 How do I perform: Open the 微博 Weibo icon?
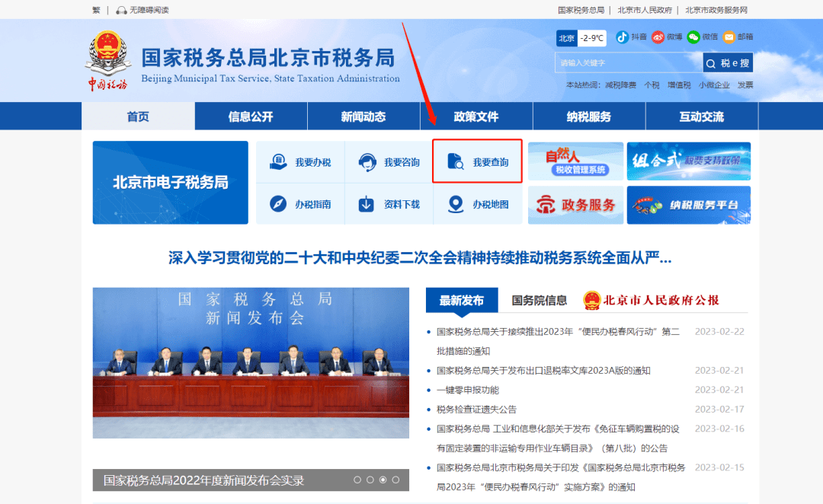[x=660, y=36]
